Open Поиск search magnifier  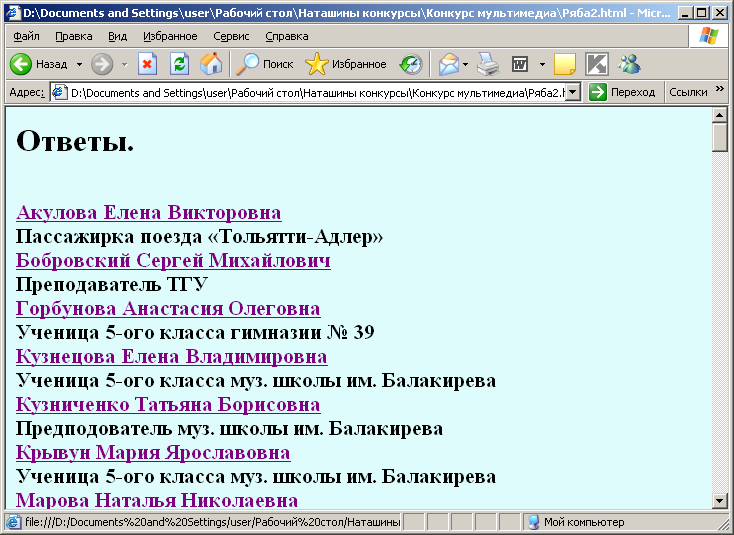coord(264,64)
